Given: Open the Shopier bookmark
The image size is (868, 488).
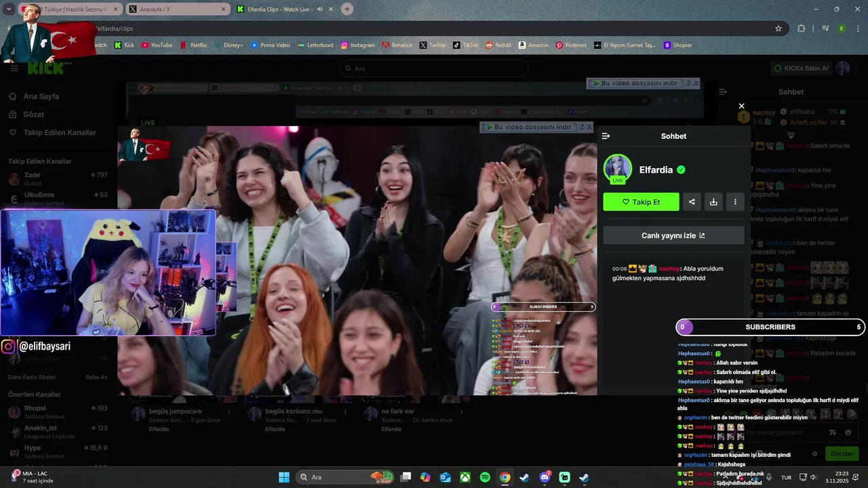Looking at the screenshot, I should pos(677,45).
